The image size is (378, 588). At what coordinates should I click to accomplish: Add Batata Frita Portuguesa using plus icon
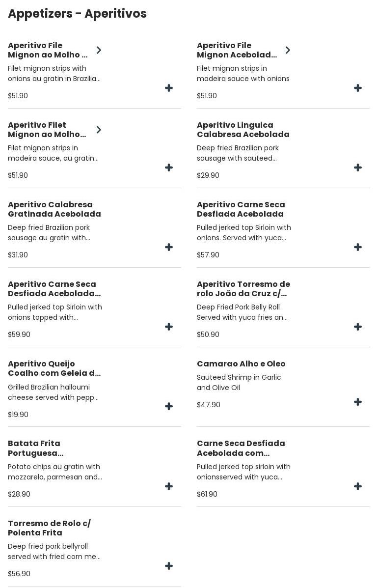(169, 487)
